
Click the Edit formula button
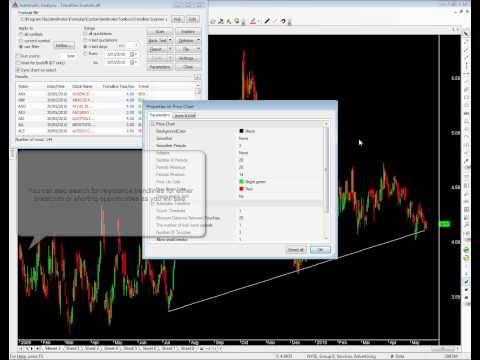pyautogui.click(x=192, y=19)
